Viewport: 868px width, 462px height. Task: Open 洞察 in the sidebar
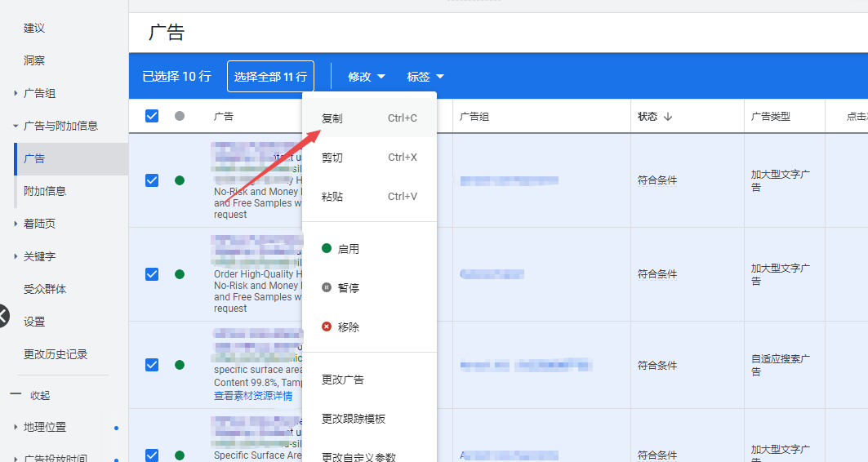coord(34,61)
